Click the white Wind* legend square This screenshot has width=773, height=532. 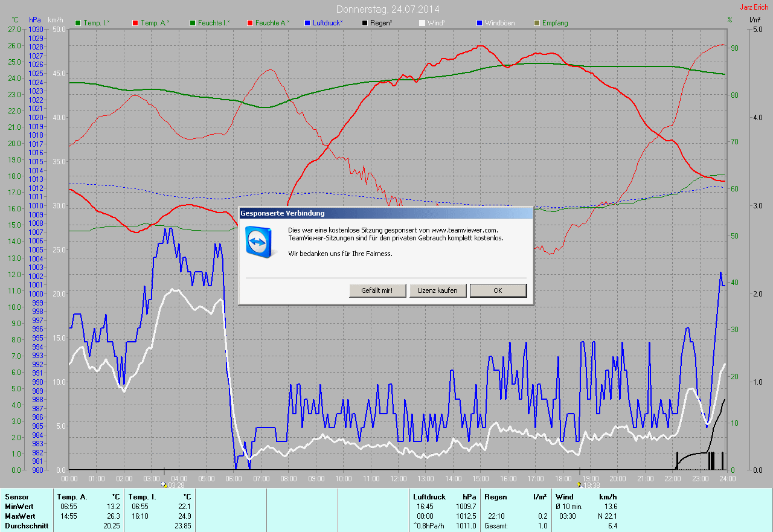(422, 23)
